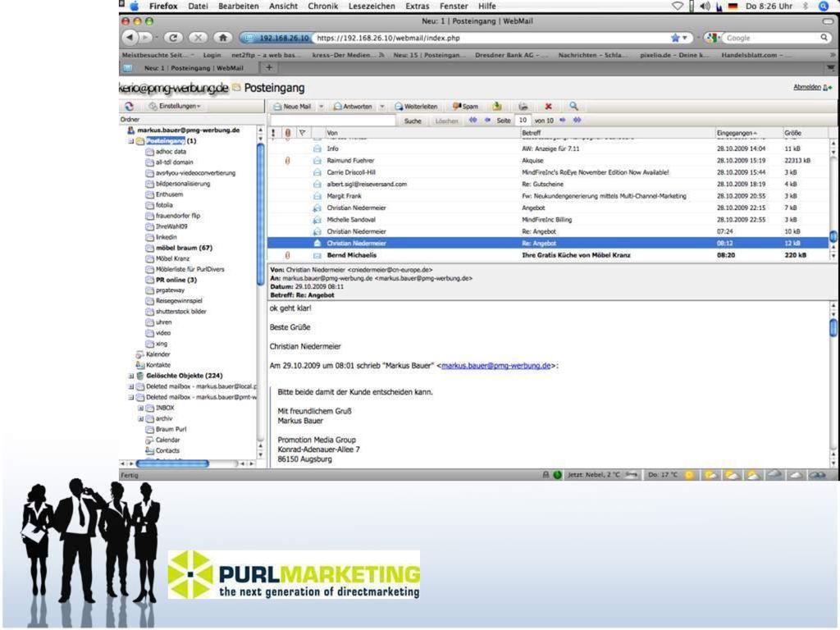The image size is (840, 630).
Task: Collapse the Posteingang folder tree
Action: [130, 141]
